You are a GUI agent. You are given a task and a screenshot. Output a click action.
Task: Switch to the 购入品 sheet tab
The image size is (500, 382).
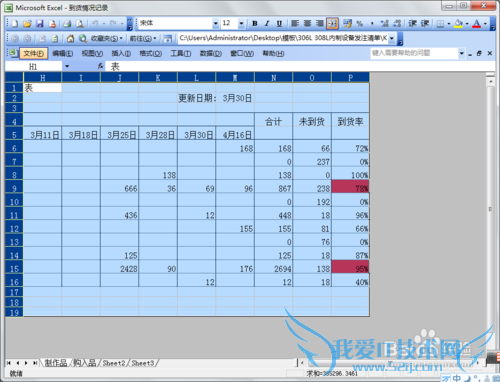click(x=85, y=363)
